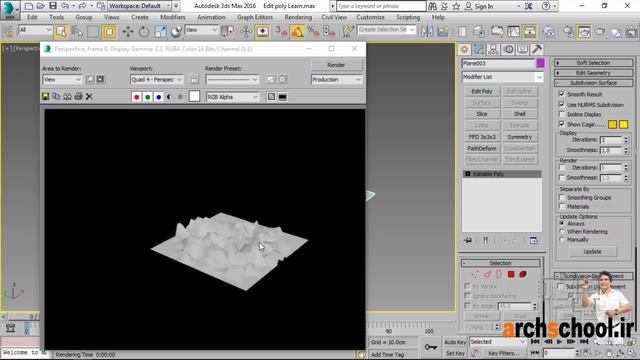Clear the rendered frame image
Image resolution: width=640 pixels, height=360 pixels.
coord(89,97)
